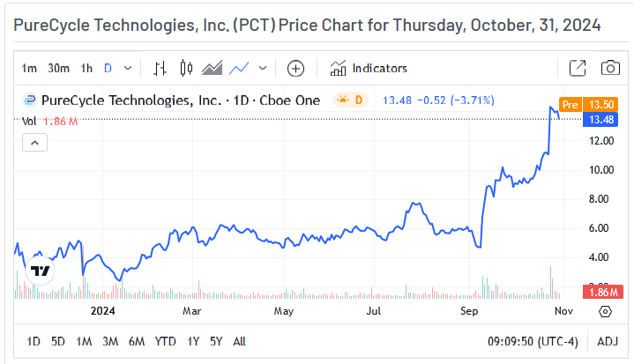Image resolution: width=634 pixels, height=364 pixels.
Task: Click the add symbol compare plus icon
Action: coord(295,68)
